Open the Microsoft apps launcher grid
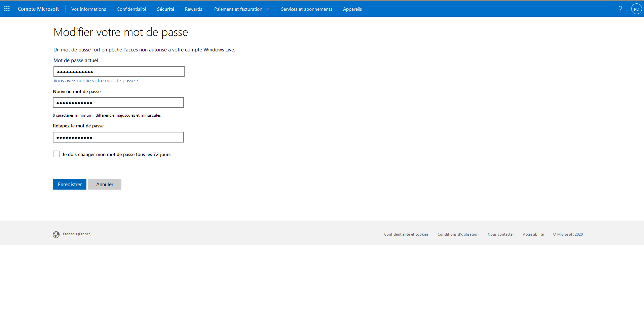644x319 pixels. click(x=7, y=9)
